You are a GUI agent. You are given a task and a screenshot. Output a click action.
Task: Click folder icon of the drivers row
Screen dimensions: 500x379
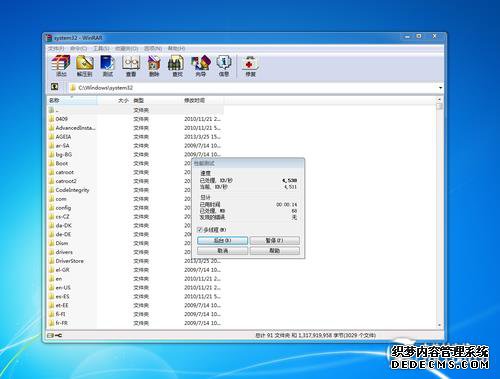tap(51, 252)
